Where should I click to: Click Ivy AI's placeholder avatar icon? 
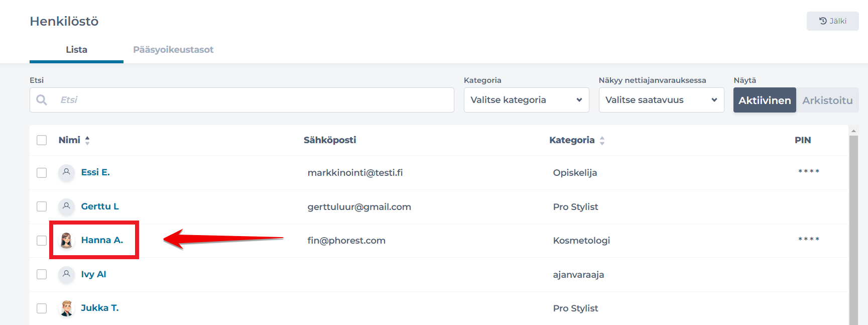pyautogui.click(x=66, y=274)
